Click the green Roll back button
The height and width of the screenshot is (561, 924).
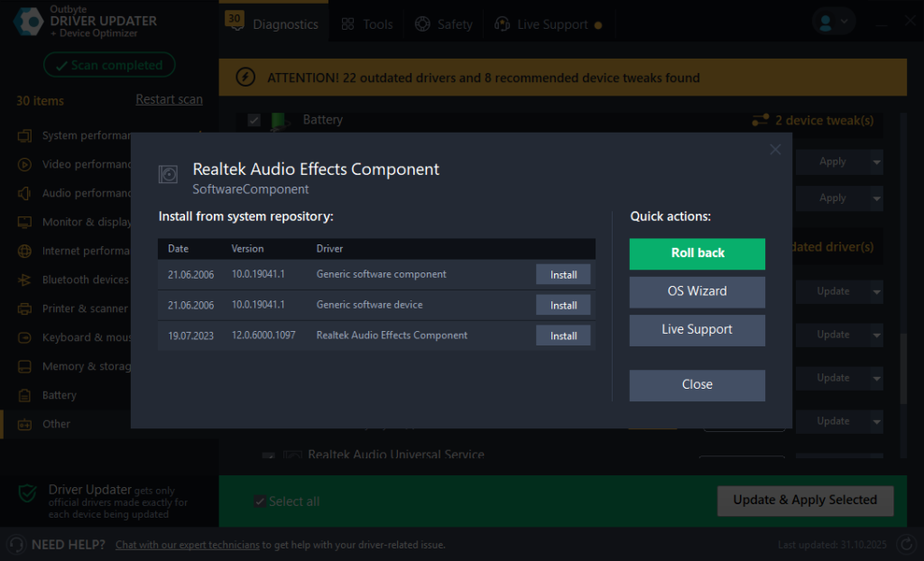point(697,253)
